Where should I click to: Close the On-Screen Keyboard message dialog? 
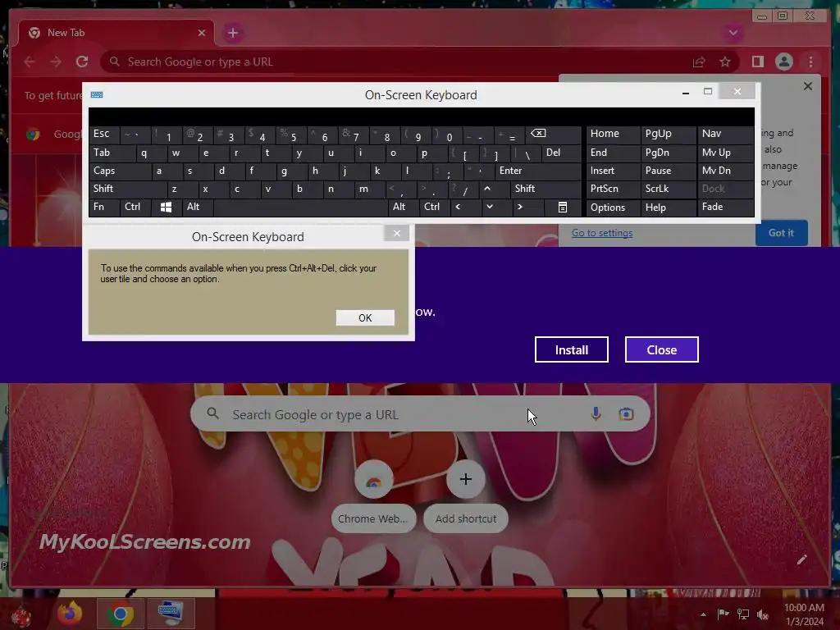[396, 233]
